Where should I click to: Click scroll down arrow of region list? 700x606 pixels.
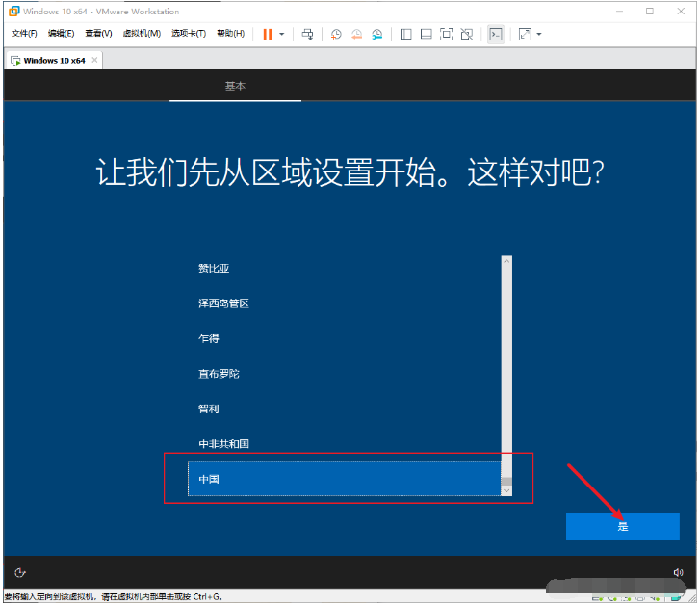click(x=506, y=490)
